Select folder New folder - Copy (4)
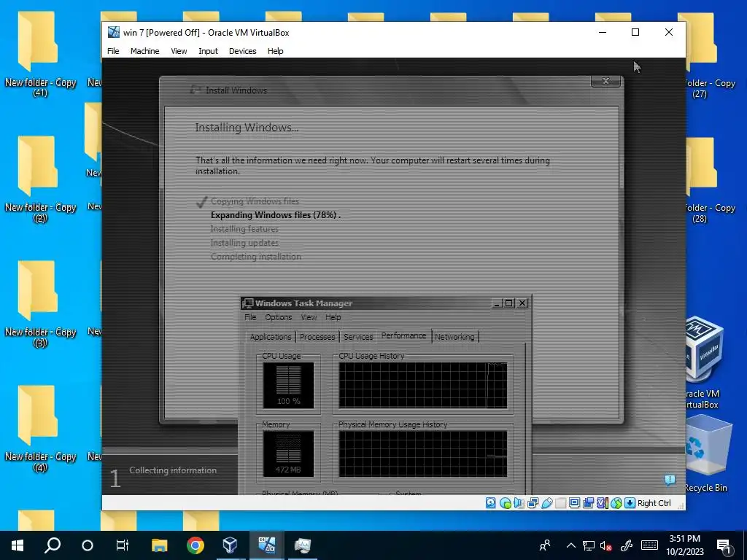This screenshot has width=747, height=560. pyautogui.click(x=40, y=429)
